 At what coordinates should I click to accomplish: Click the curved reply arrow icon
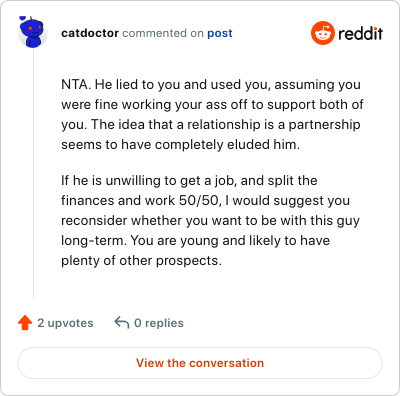coord(122,323)
